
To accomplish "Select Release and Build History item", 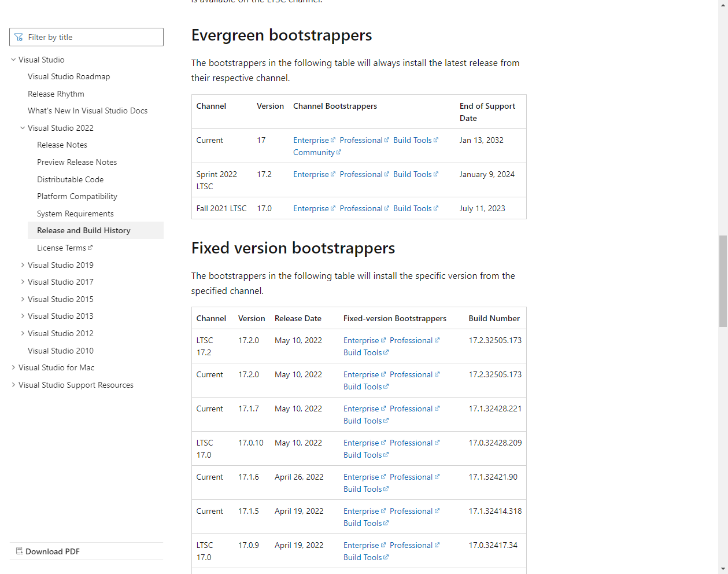I will 83,230.
